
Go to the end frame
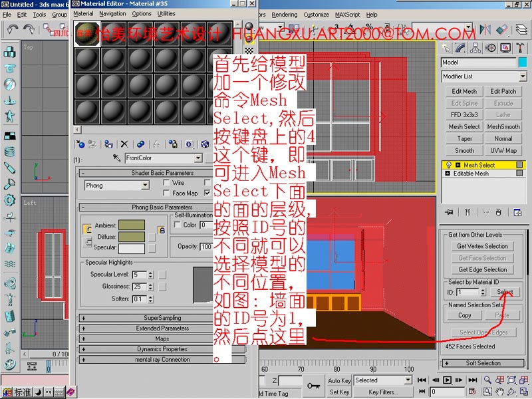coord(473,380)
